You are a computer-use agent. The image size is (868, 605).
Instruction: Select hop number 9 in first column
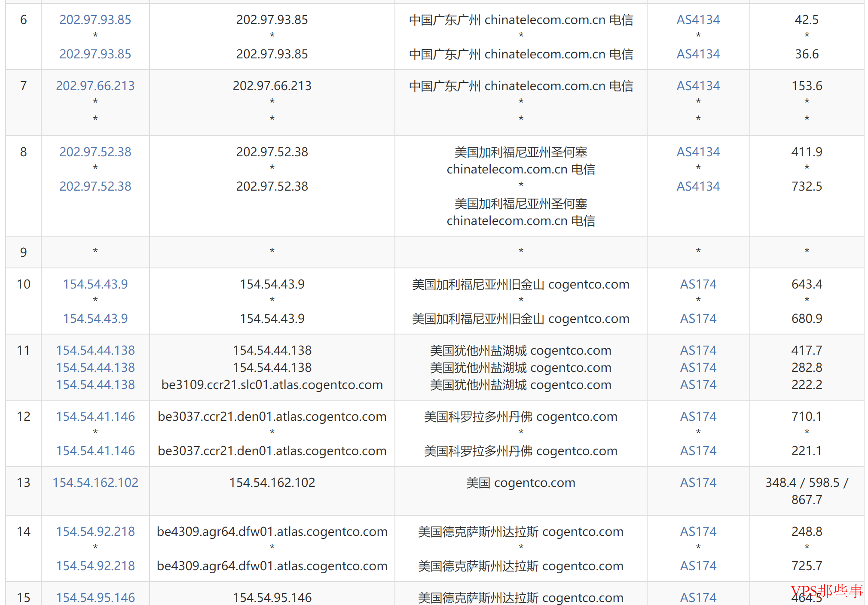(x=24, y=252)
